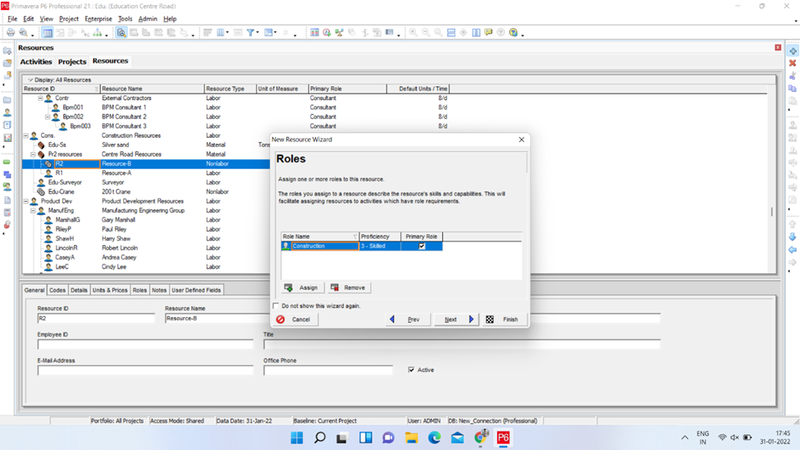This screenshot has width=800, height=450.
Task: Click the red Delete X icon in right bar
Action: pos(793,63)
